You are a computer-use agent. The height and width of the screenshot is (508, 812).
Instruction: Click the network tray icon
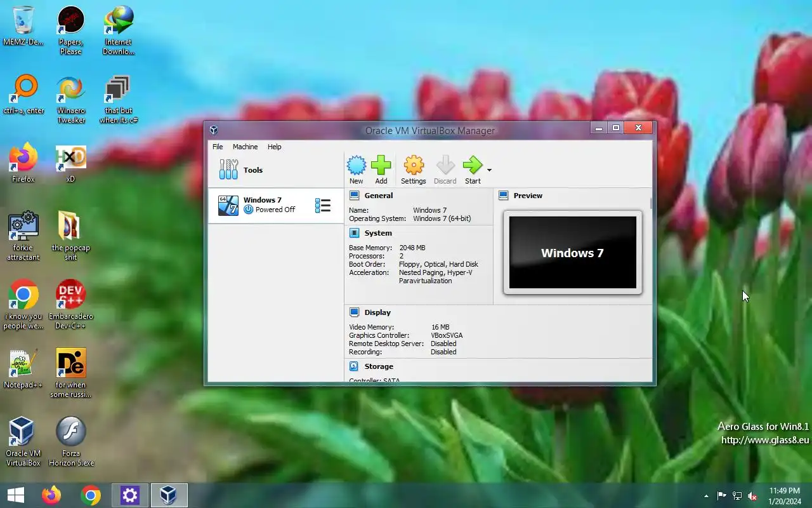[x=737, y=496]
